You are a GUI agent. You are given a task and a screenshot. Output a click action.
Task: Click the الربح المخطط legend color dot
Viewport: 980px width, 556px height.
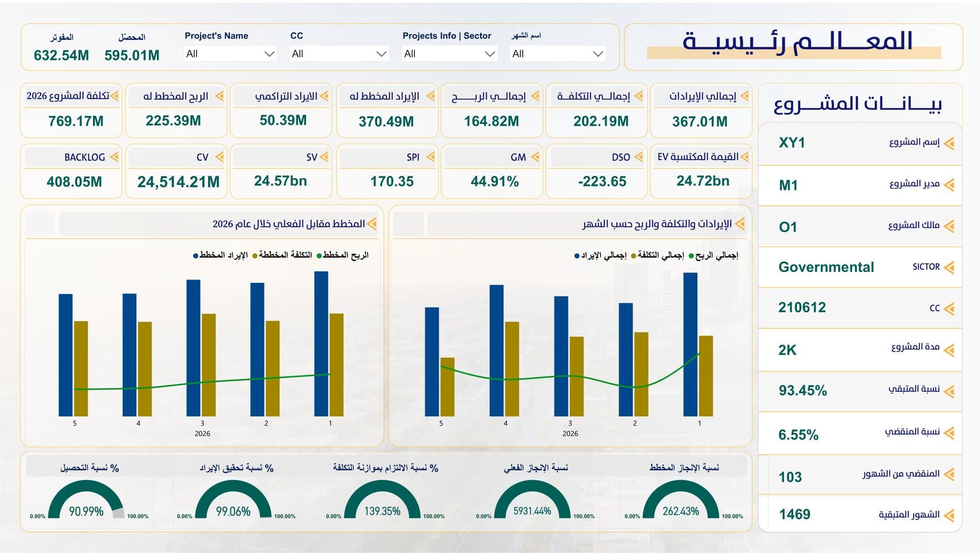pyautogui.click(x=318, y=256)
